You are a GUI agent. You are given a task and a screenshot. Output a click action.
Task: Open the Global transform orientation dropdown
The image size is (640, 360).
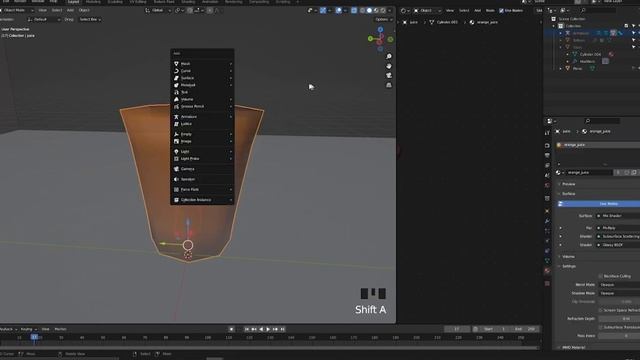point(158,10)
